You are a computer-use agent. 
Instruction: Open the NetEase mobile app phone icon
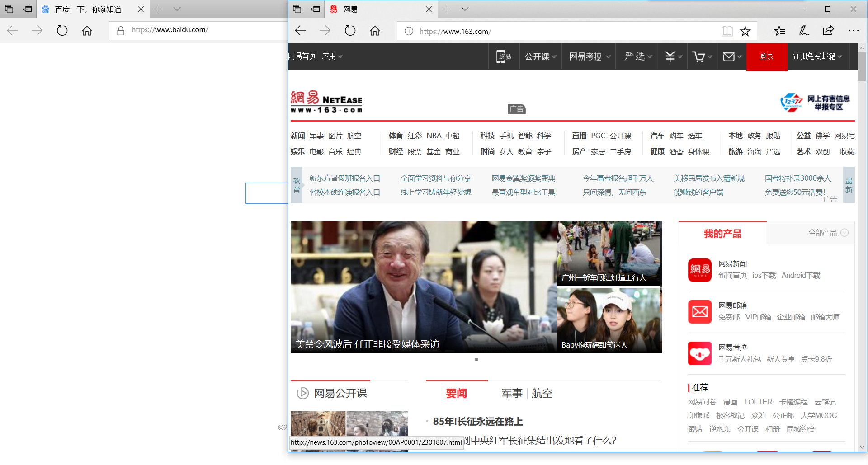pos(504,56)
